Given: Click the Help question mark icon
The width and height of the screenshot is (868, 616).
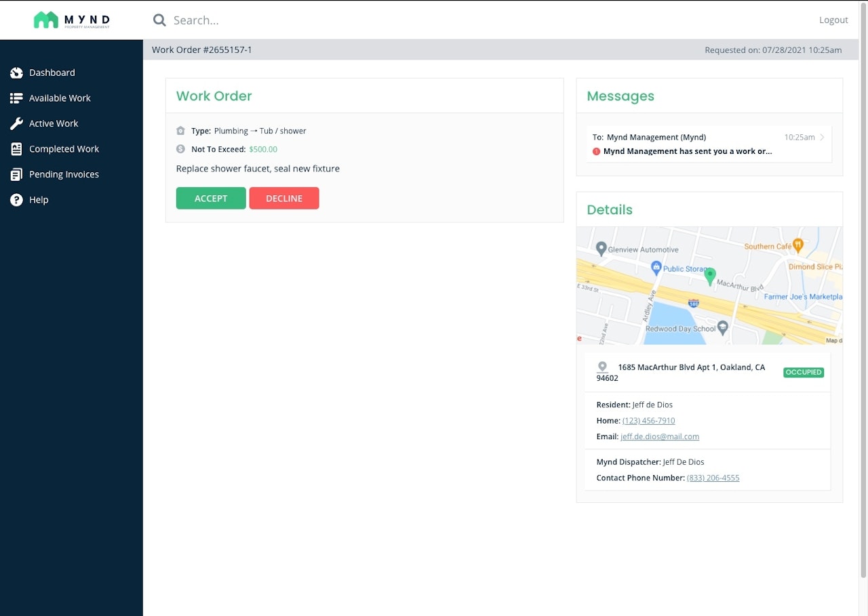Looking at the screenshot, I should 16,200.
